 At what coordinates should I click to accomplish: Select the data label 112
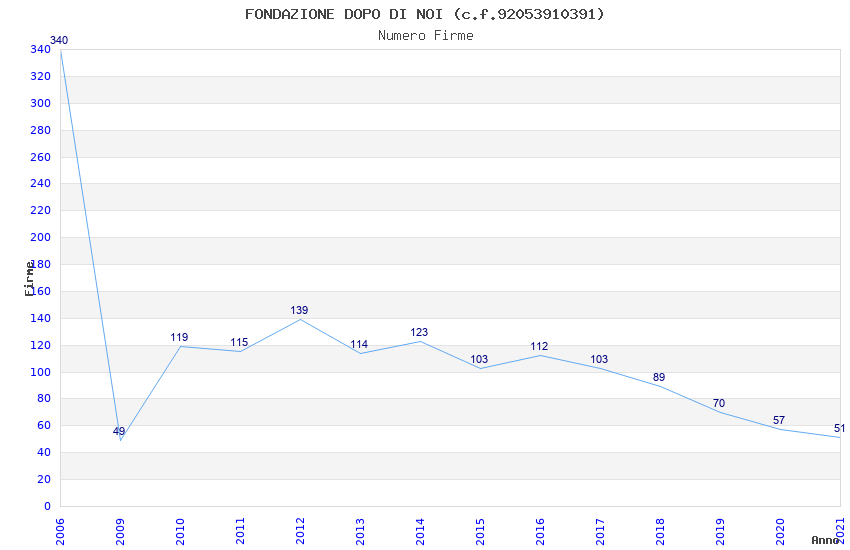click(539, 346)
